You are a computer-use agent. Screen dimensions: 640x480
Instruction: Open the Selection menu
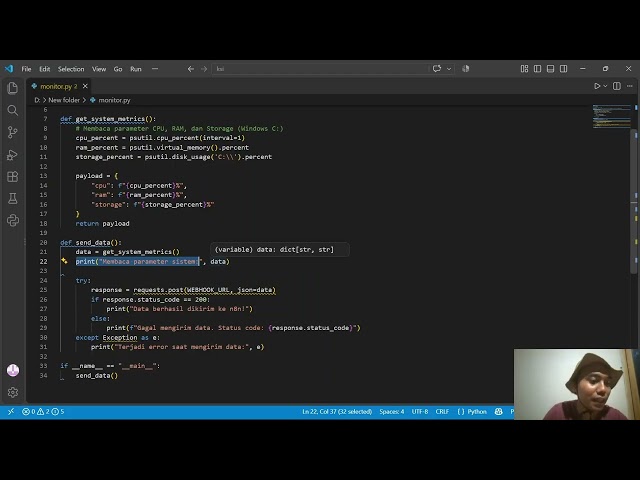[x=71, y=69]
